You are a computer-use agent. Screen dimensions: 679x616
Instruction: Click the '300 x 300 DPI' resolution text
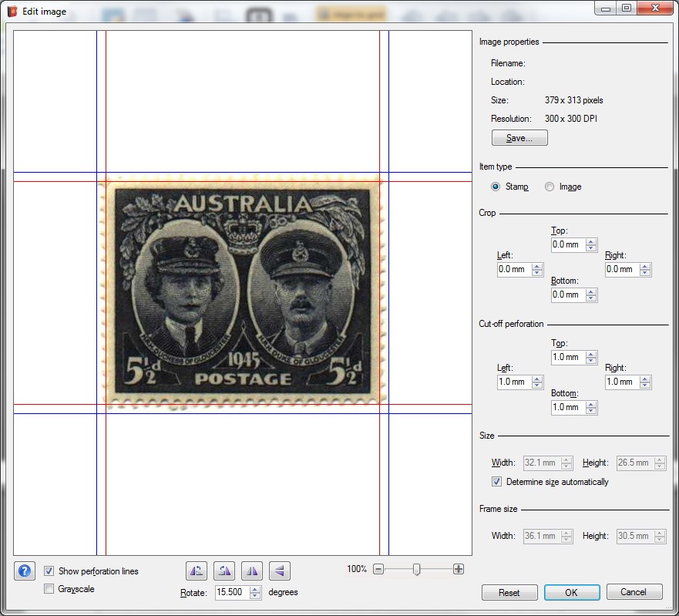click(x=571, y=119)
